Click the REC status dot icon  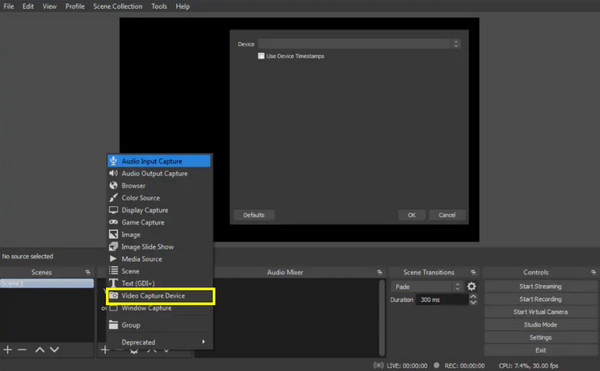(437, 365)
